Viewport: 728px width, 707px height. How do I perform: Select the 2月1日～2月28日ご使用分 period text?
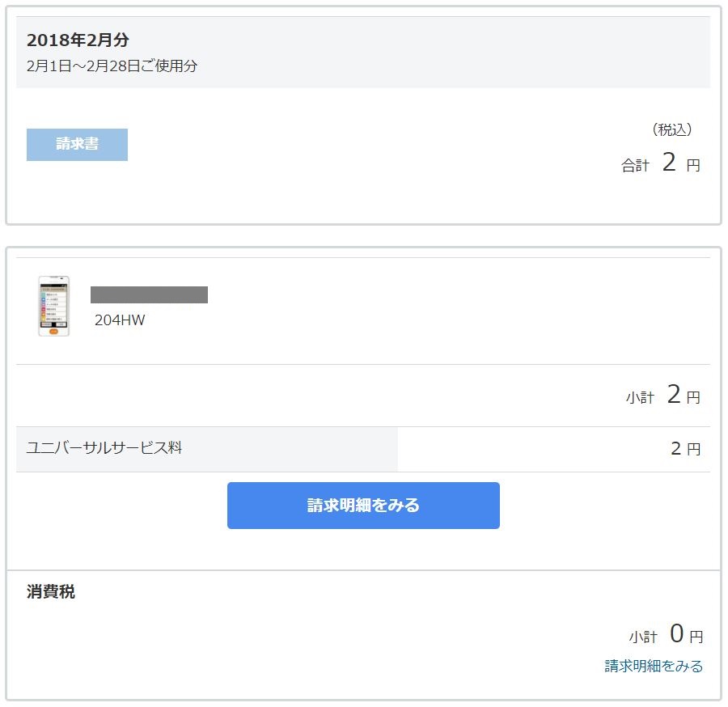(x=112, y=66)
